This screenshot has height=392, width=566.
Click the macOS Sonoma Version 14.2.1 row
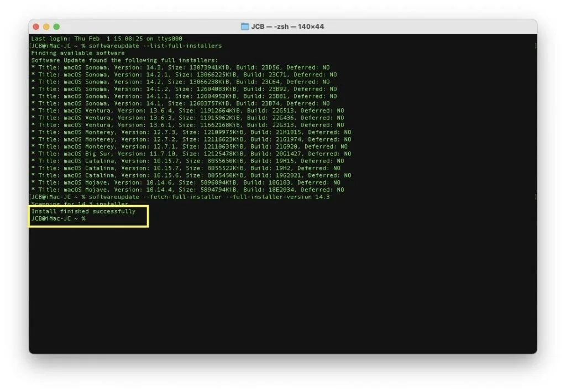[x=184, y=75]
